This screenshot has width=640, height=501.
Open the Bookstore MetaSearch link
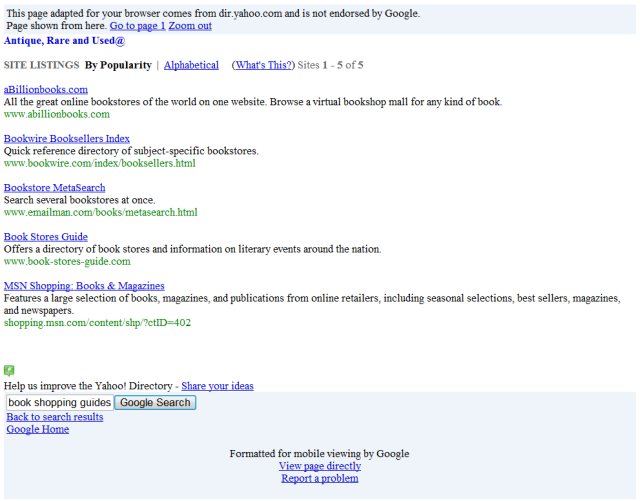coord(55,188)
